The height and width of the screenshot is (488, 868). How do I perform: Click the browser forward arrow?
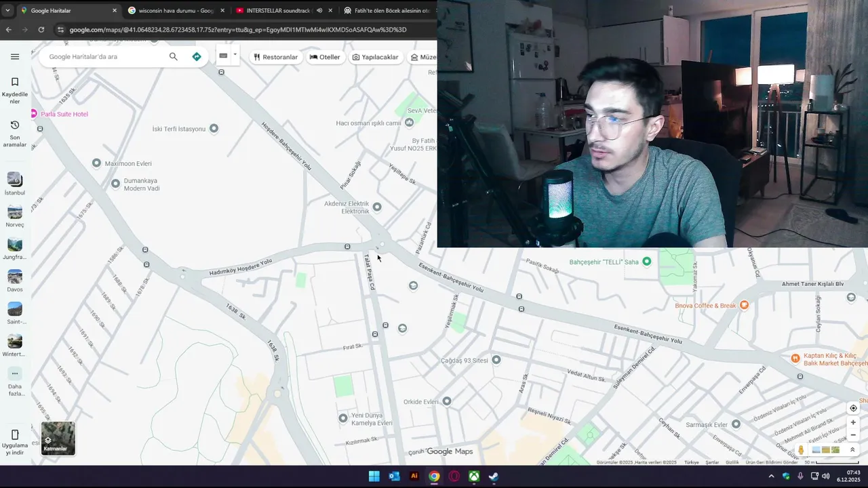point(24,30)
